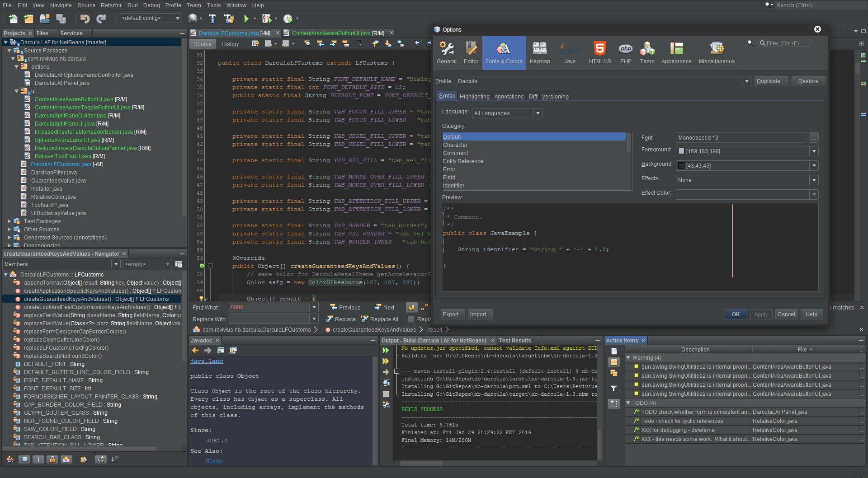Viewport: 868px width, 478px height.
Task: Open the All Languages dropdown
Action: tap(538, 113)
